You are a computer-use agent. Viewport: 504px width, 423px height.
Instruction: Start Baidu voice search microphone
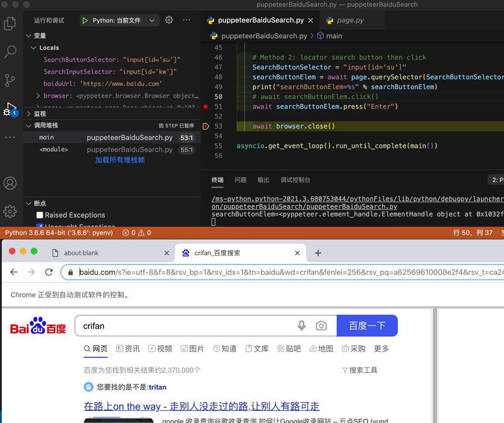pos(302,326)
